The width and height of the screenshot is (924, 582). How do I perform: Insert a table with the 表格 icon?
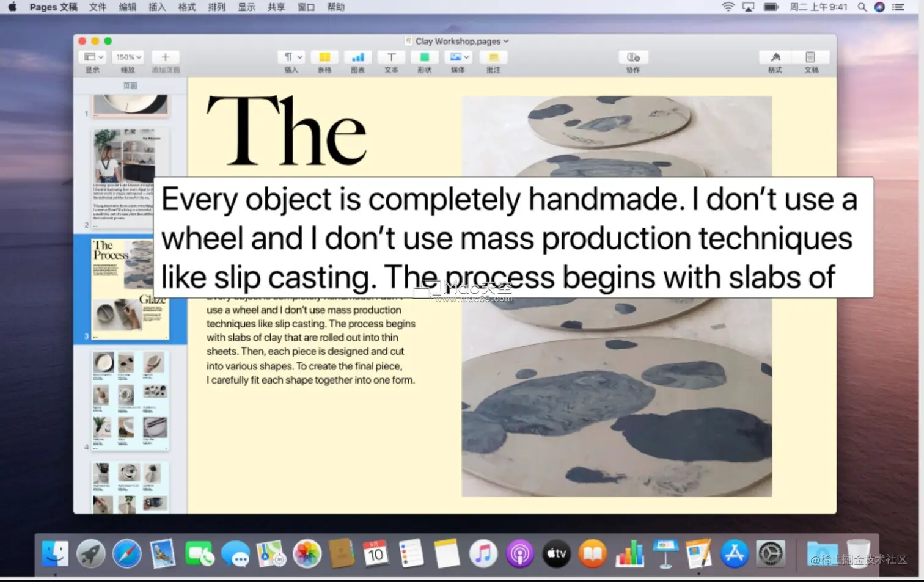click(x=324, y=57)
